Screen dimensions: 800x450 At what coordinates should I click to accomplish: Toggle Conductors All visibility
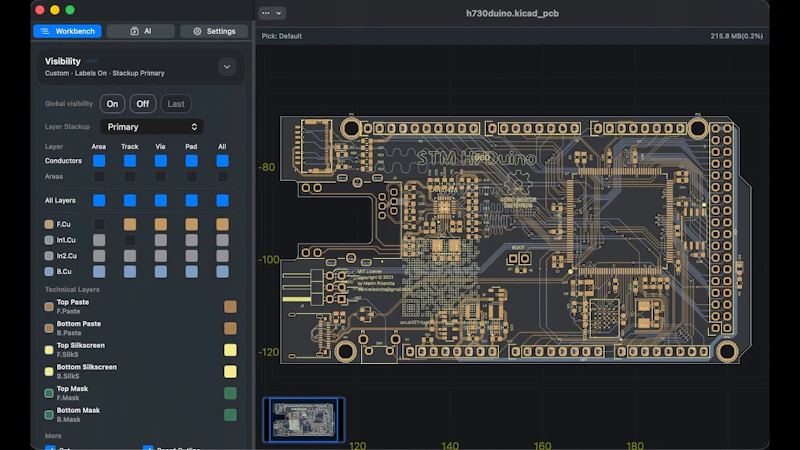(x=222, y=161)
